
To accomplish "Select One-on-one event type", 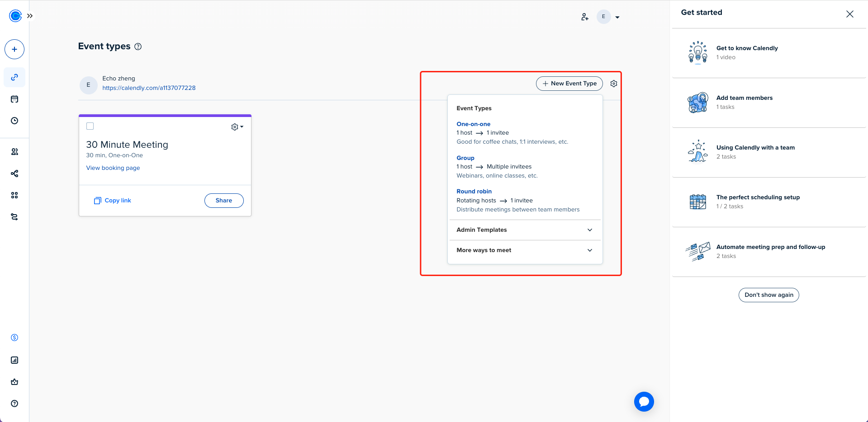I will click(473, 124).
